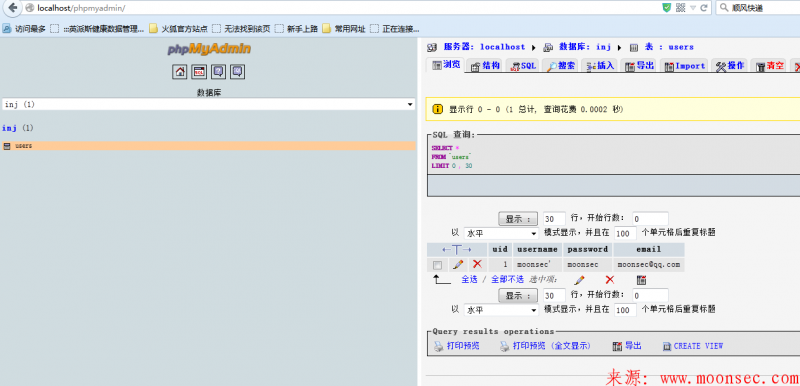Export selected rows icon after 选中项

pyautogui.click(x=641, y=279)
